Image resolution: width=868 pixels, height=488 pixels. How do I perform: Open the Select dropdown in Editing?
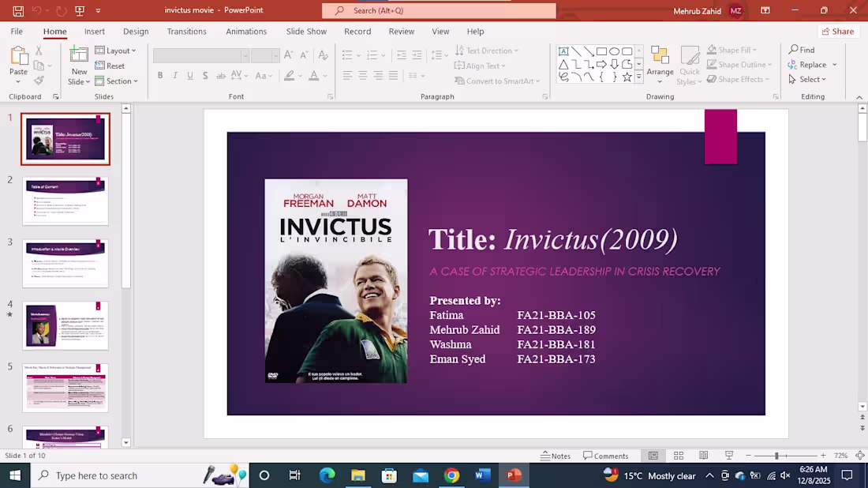tap(807, 79)
